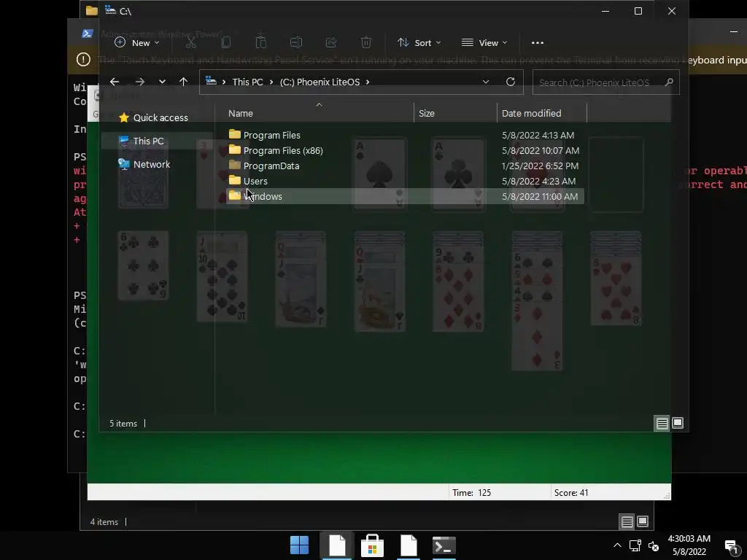Click the Share icon in toolbar
Viewport: 747px width, 560px height.
331,43
